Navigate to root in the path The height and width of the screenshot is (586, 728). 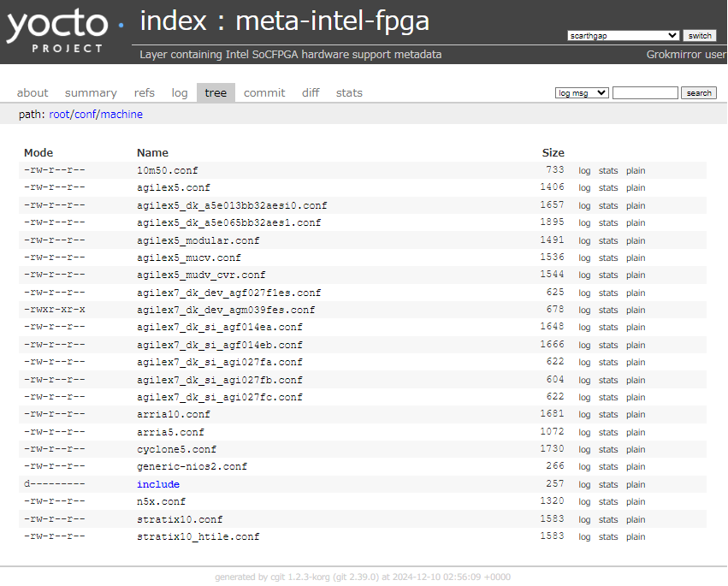tap(59, 115)
